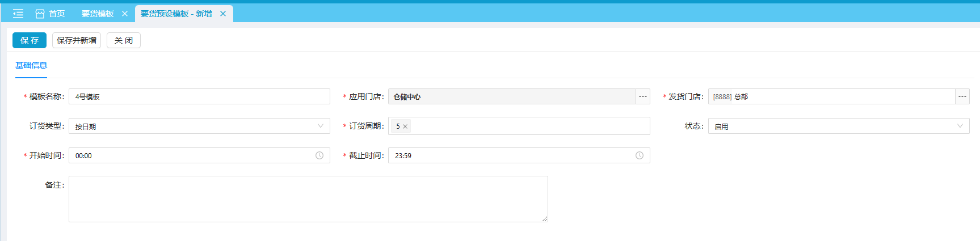Collapse the sidebar menu hamburger icon
The height and width of the screenshot is (241, 980).
[18, 14]
